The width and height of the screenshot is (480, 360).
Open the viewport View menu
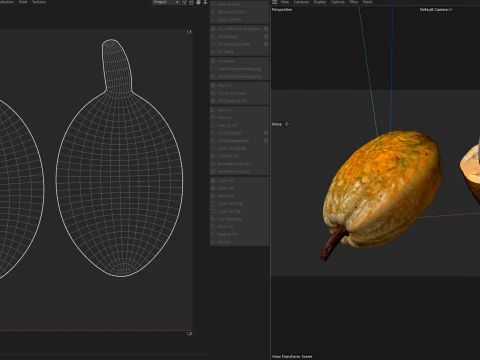285,2
